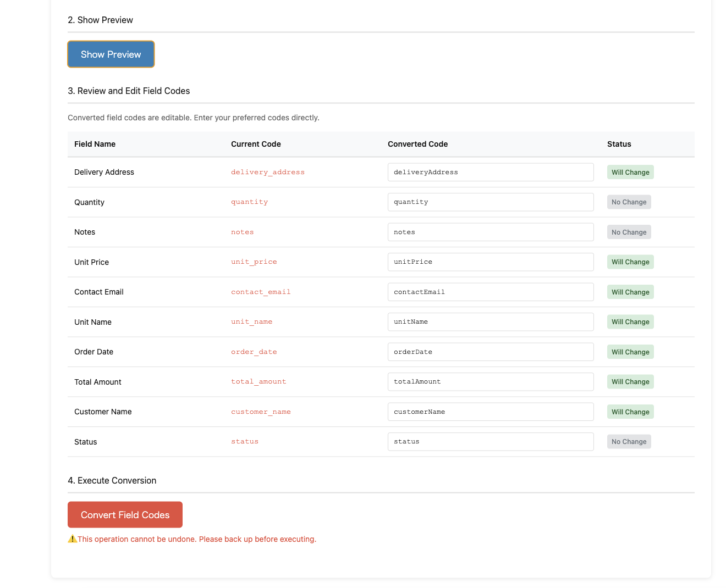Screen dimensions: 726x588
Task: Click the Total Amount field name
Action: (x=98, y=382)
